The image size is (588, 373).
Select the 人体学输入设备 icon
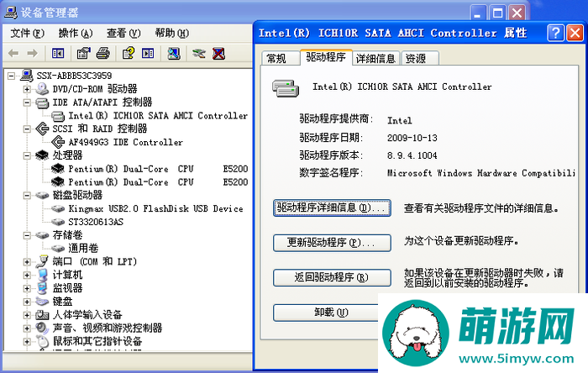point(42,315)
